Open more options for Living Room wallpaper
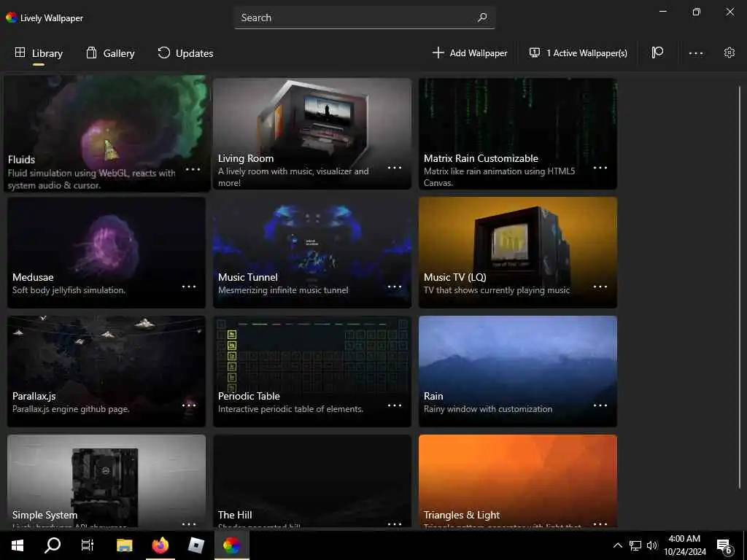The height and width of the screenshot is (560, 747). click(x=395, y=168)
